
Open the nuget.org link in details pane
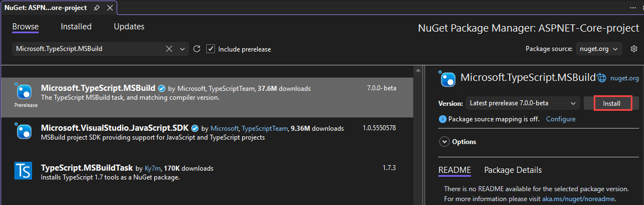pos(624,78)
